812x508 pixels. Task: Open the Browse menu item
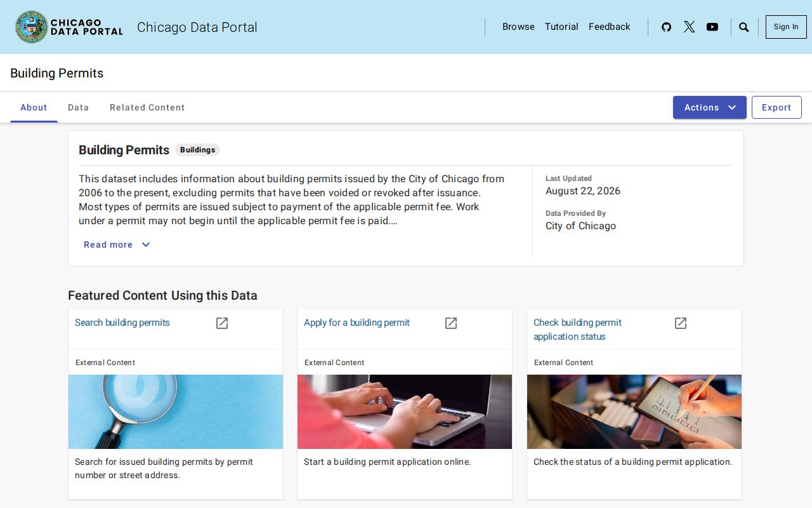(518, 27)
